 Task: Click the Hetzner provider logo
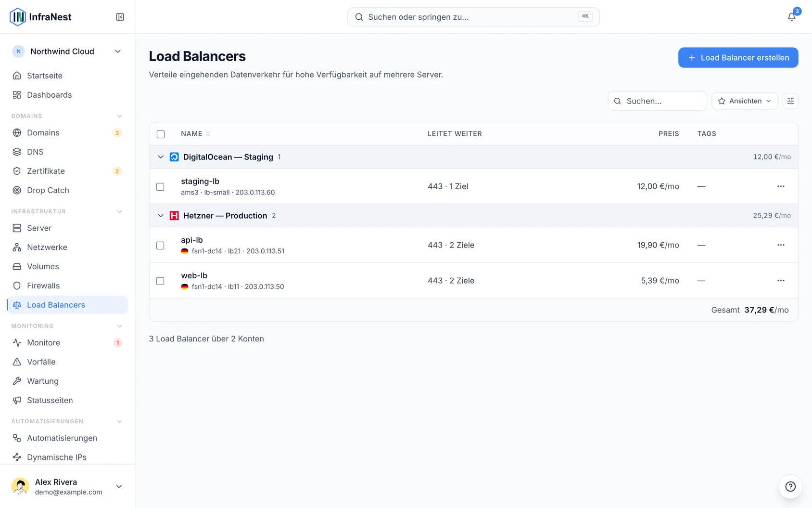click(174, 216)
